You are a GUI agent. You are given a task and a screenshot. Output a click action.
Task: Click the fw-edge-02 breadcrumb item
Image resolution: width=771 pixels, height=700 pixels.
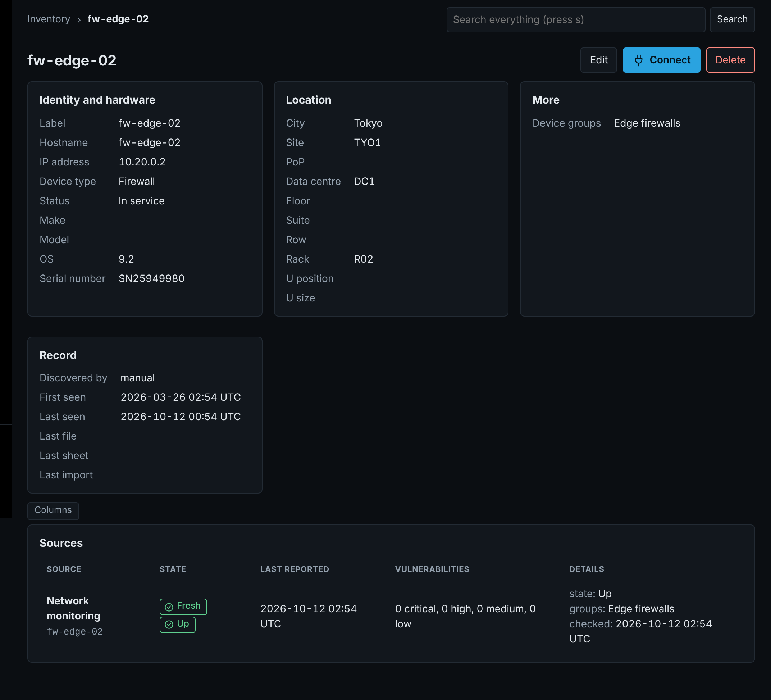(118, 19)
